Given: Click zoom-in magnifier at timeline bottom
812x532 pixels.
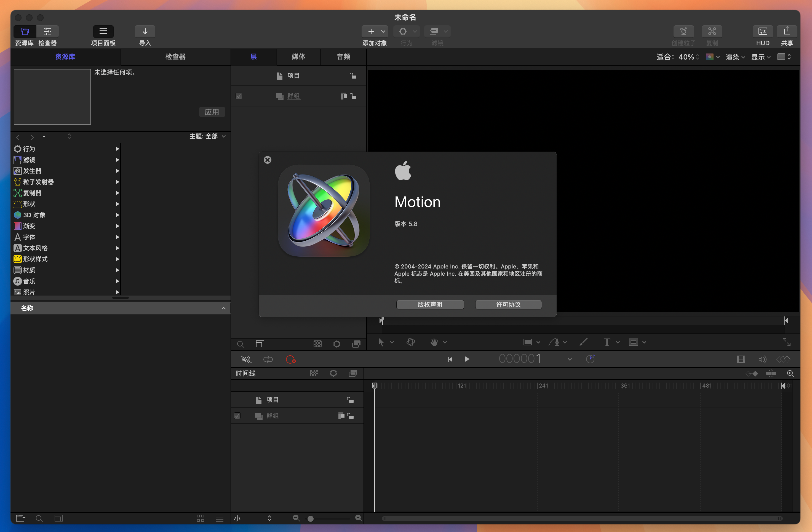Looking at the screenshot, I should 358,518.
